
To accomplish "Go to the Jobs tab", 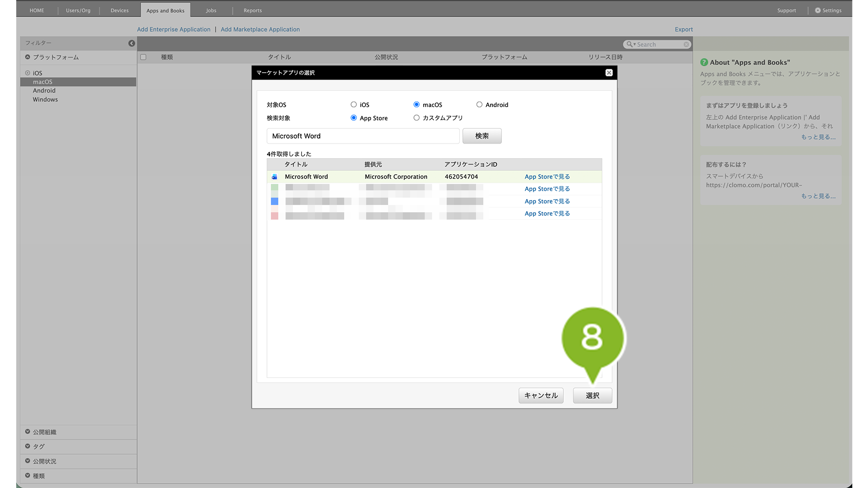I will (x=211, y=10).
